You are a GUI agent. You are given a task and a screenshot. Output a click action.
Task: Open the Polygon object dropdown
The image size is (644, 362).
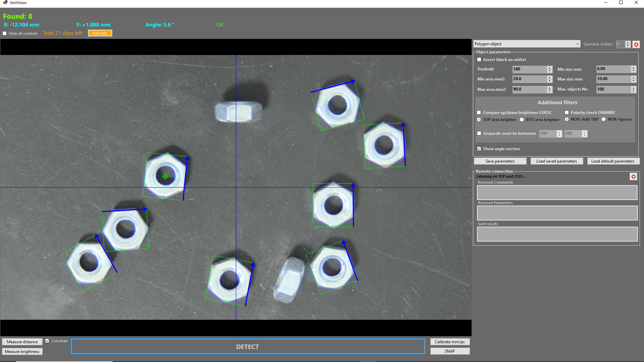(527, 44)
